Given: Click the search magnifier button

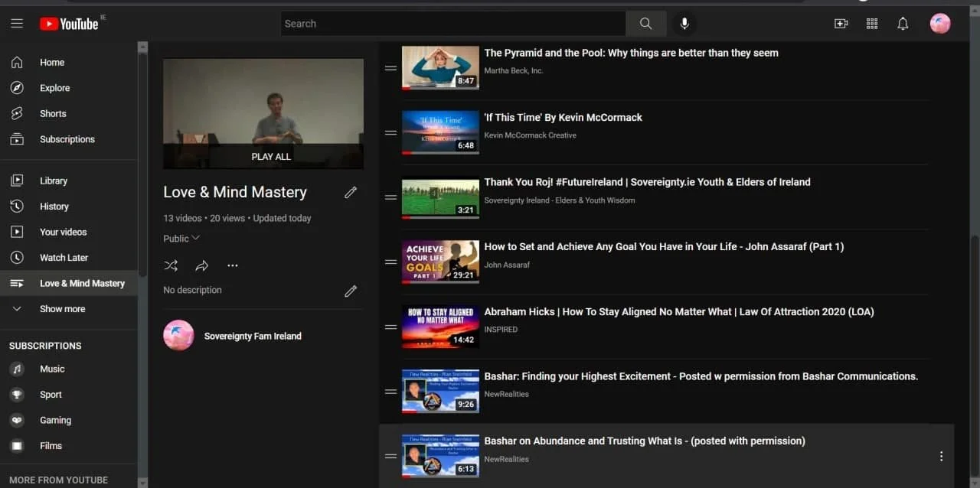Looking at the screenshot, I should click(645, 24).
